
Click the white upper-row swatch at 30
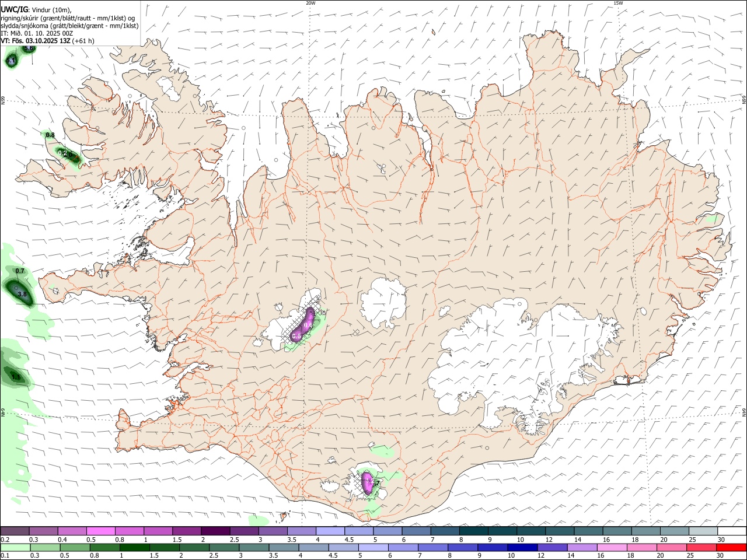pos(731,531)
